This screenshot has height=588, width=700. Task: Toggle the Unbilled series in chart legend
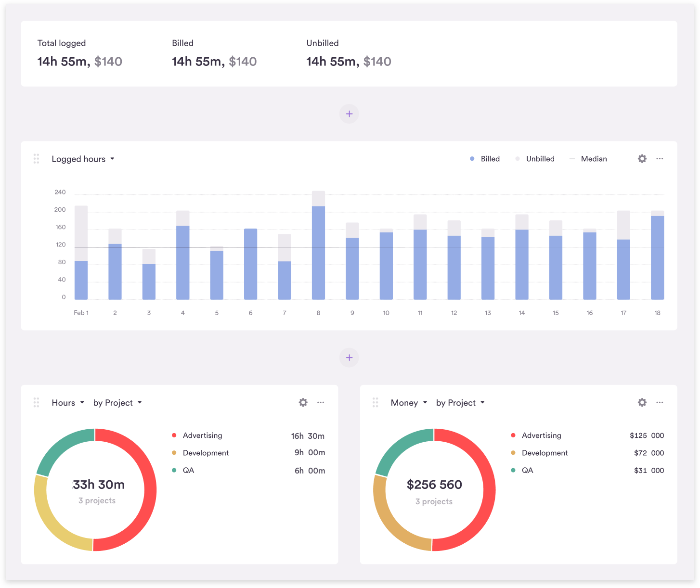click(x=535, y=159)
